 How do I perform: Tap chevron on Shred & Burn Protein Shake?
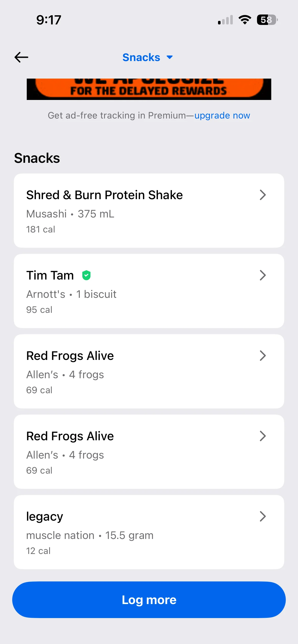click(x=263, y=195)
